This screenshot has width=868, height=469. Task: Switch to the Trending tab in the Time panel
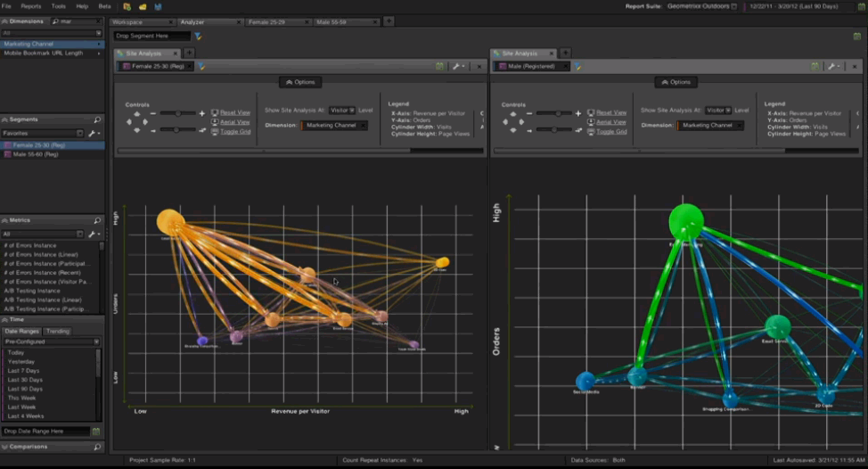click(58, 331)
